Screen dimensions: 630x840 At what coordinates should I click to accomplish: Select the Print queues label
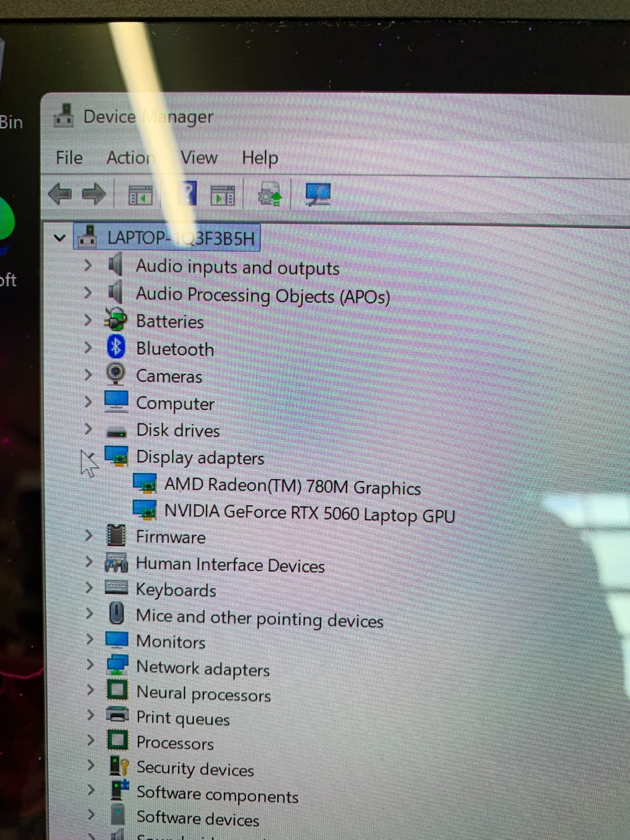[x=183, y=718]
